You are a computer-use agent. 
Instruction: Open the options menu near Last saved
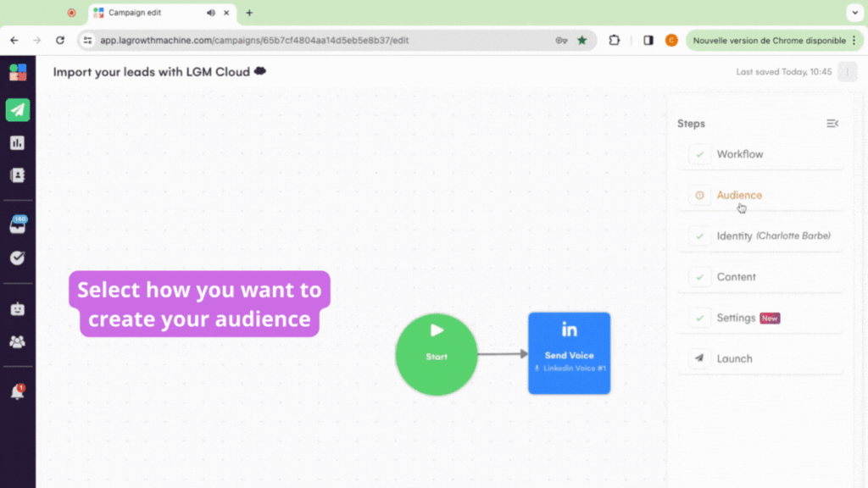click(847, 72)
